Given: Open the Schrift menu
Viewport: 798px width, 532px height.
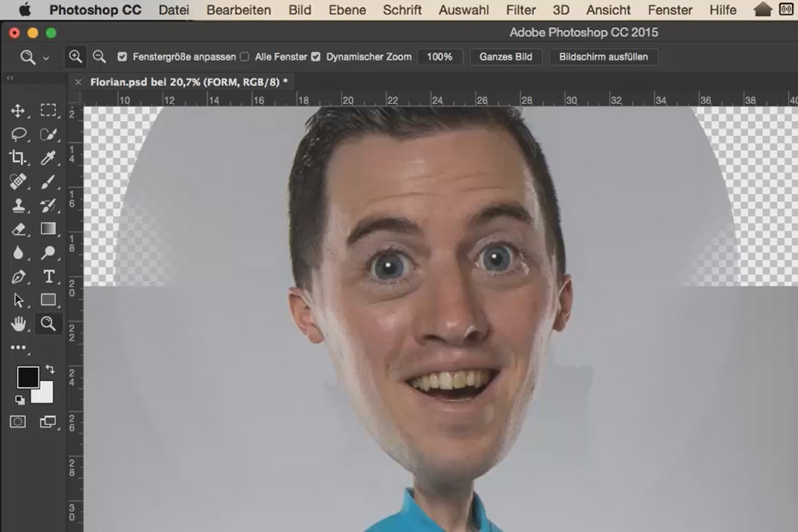Looking at the screenshot, I should pos(402,10).
